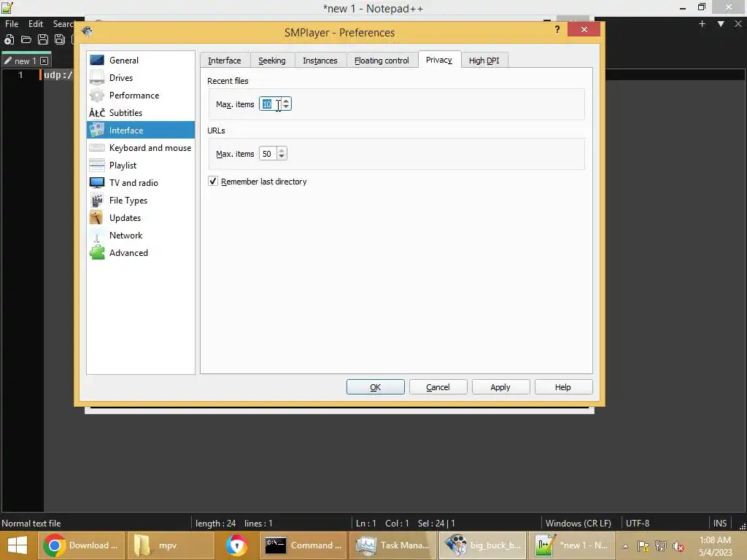The image size is (747, 560).
Task: Click the Apply button
Action: (x=500, y=387)
